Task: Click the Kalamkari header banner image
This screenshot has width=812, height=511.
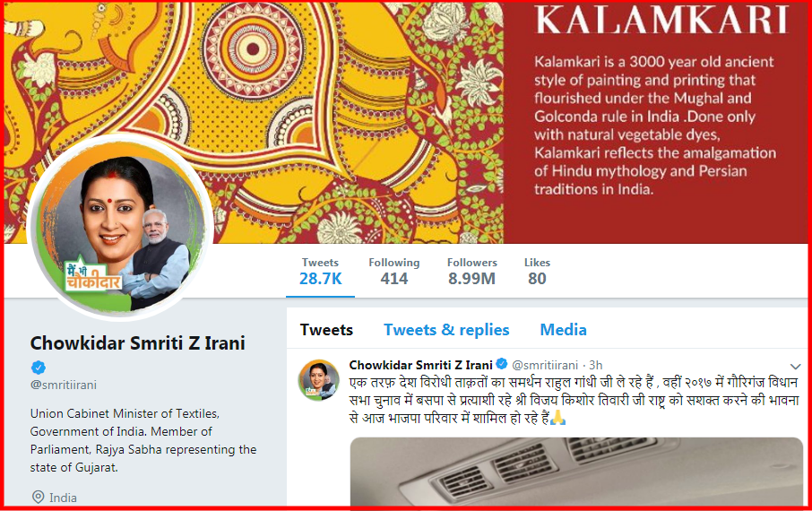Action: point(406,122)
